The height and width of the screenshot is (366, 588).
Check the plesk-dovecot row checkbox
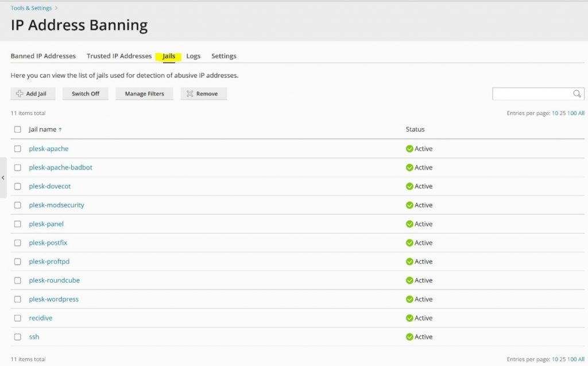coord(18,186)
